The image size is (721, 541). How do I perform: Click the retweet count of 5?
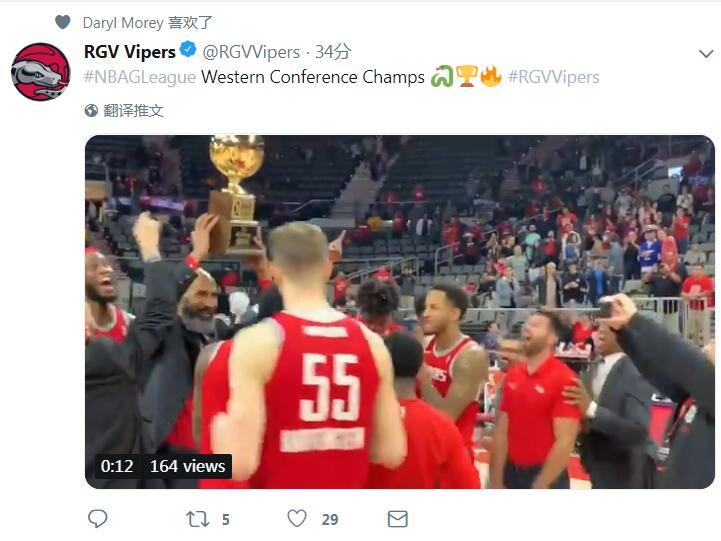click(x=226, y=520)
